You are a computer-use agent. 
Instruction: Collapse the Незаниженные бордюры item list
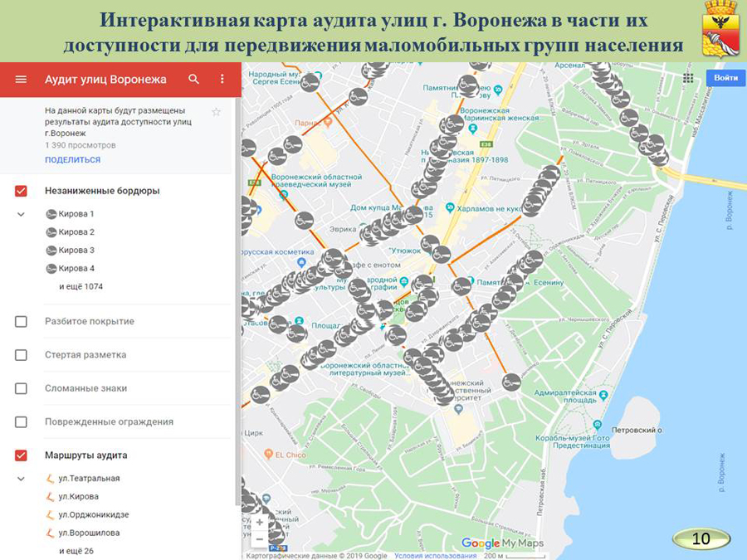point(22,214)
